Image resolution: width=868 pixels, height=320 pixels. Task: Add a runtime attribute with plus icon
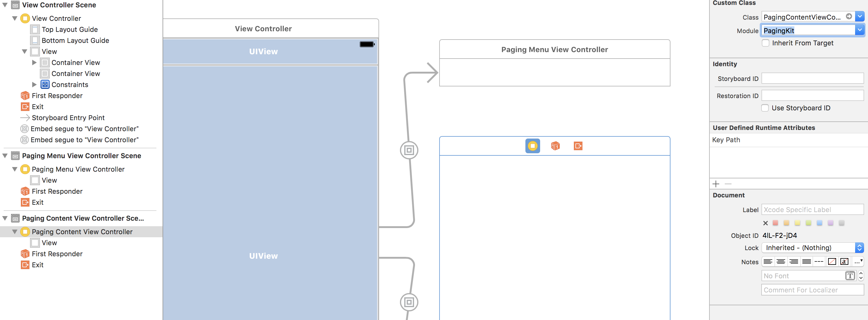(716, 184)
